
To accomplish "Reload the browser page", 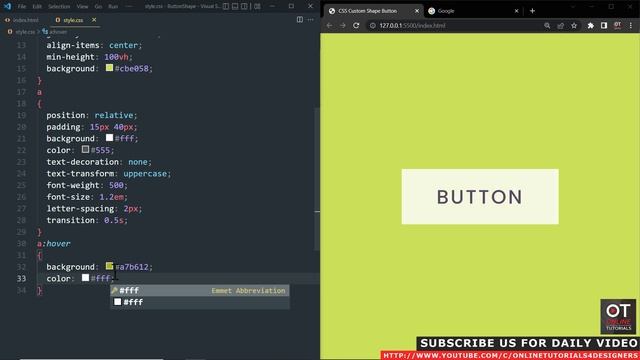I will (356, 25).
